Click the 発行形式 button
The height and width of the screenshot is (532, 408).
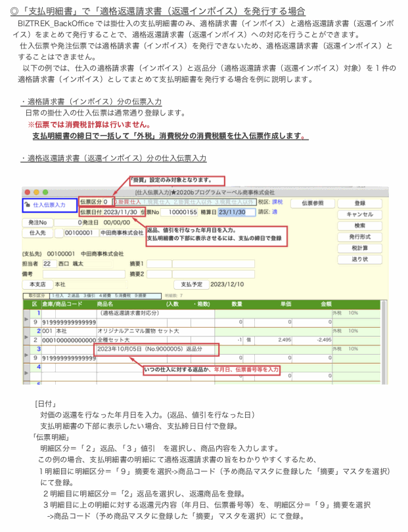click(x=359, y=236)
